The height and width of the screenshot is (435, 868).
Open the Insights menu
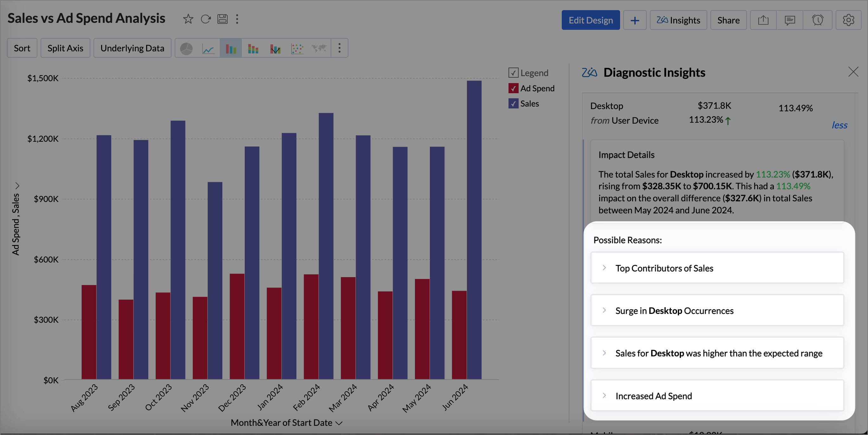678,20
